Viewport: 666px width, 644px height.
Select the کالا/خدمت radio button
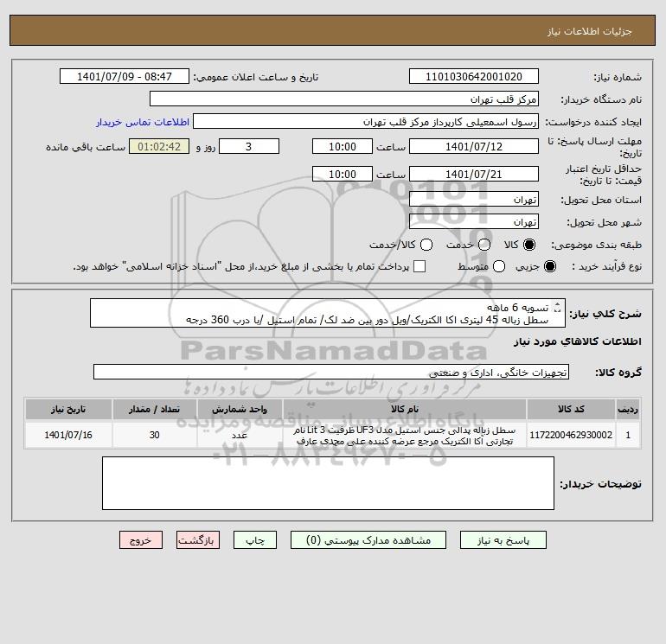426,245
